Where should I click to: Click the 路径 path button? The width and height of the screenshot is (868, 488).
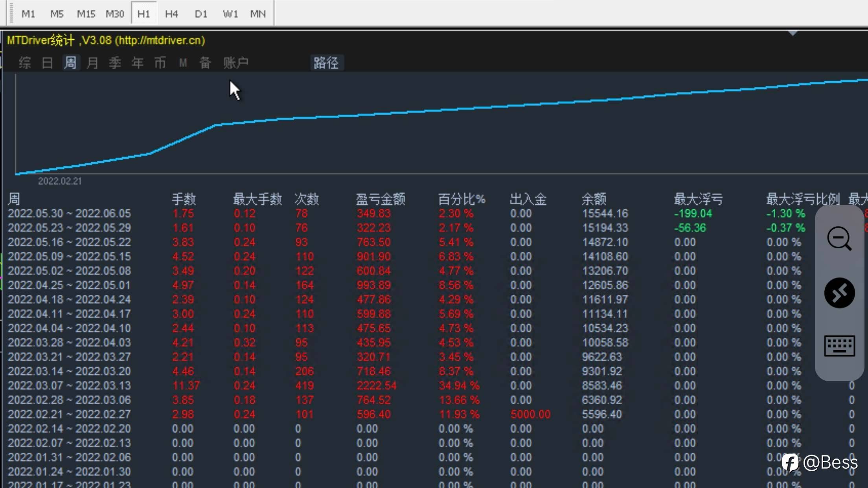326,63
